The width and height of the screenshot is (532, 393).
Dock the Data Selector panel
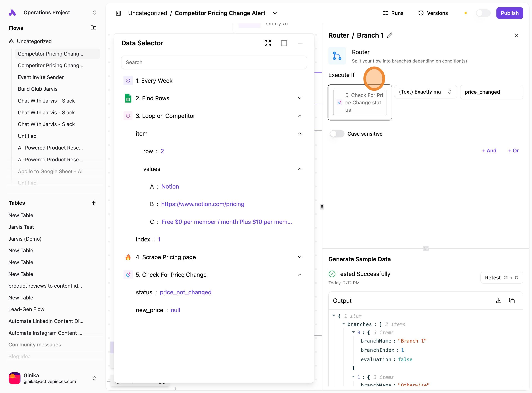click(284, 43)
